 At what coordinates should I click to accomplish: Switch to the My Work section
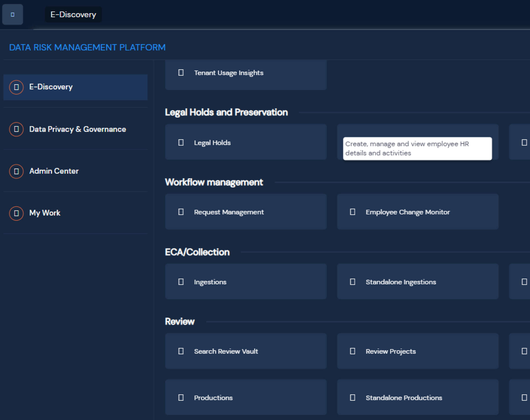pos(45,213)
